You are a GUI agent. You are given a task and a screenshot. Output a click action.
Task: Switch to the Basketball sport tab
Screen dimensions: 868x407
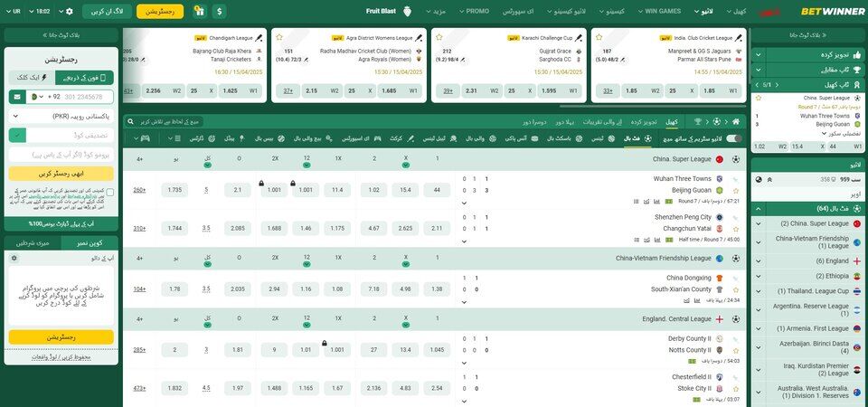pyautogui.click(x=564, y=137)
